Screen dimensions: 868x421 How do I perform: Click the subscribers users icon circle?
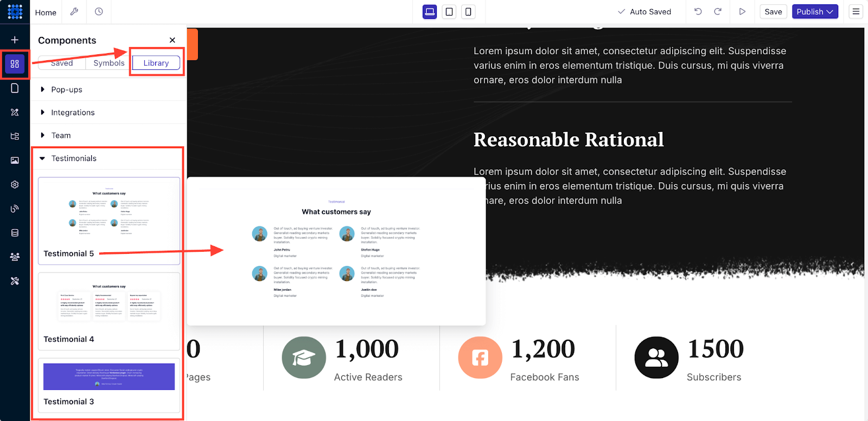(656, 358)
